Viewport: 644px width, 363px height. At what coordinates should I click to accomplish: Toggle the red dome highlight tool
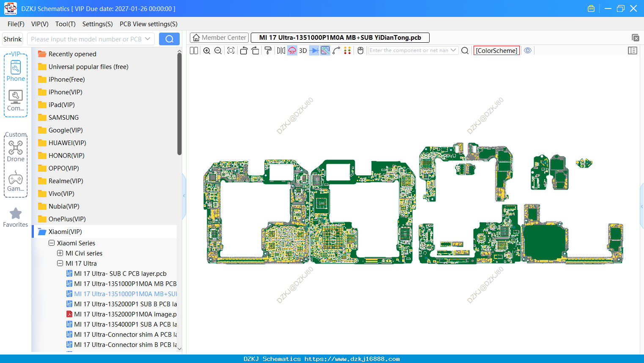coord(292,50)
